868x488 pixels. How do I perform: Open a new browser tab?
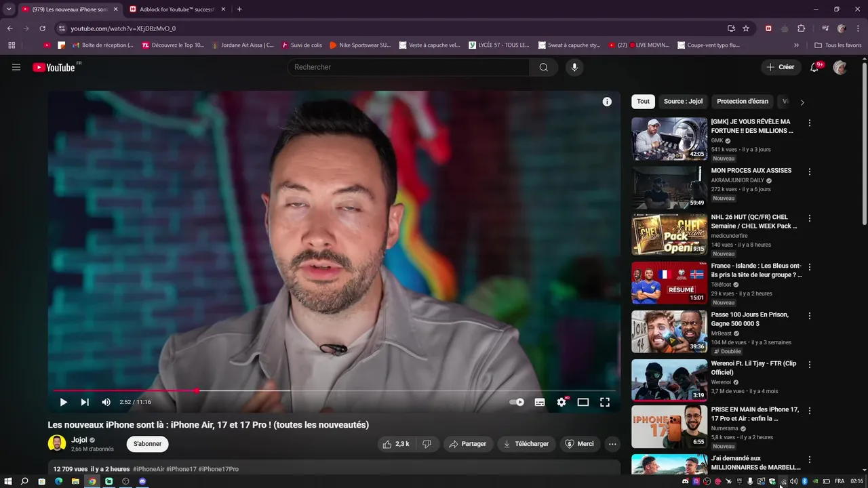pyautogui.click(x=239, y=9)
